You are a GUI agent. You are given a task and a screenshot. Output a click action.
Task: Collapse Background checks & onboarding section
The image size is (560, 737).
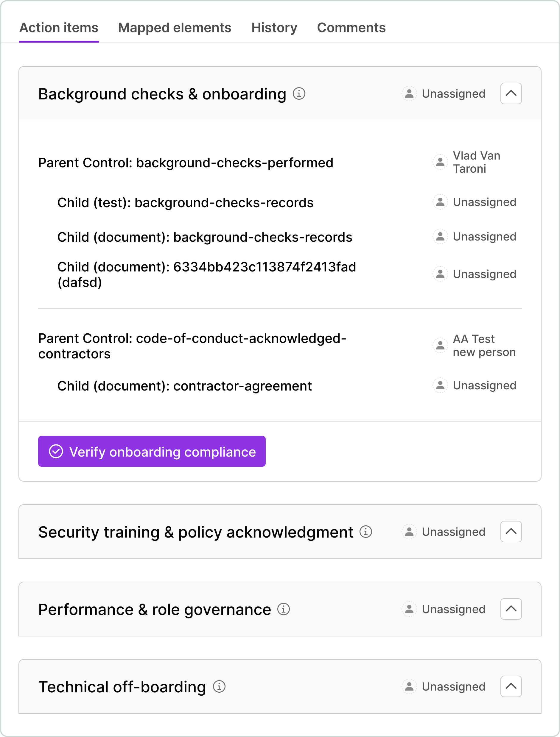coord(511,94)
